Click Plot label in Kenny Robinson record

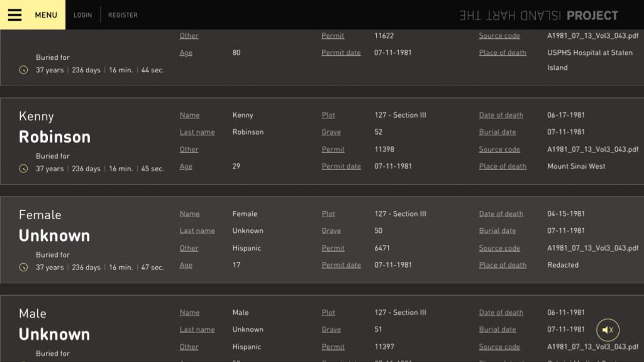[328, 115]
